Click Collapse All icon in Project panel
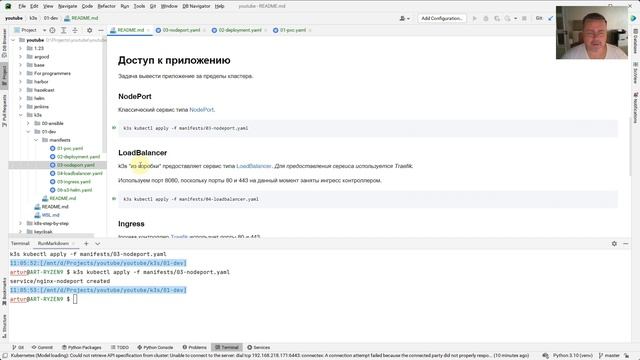This screenshot has height=360, width=640. (75, 30)
